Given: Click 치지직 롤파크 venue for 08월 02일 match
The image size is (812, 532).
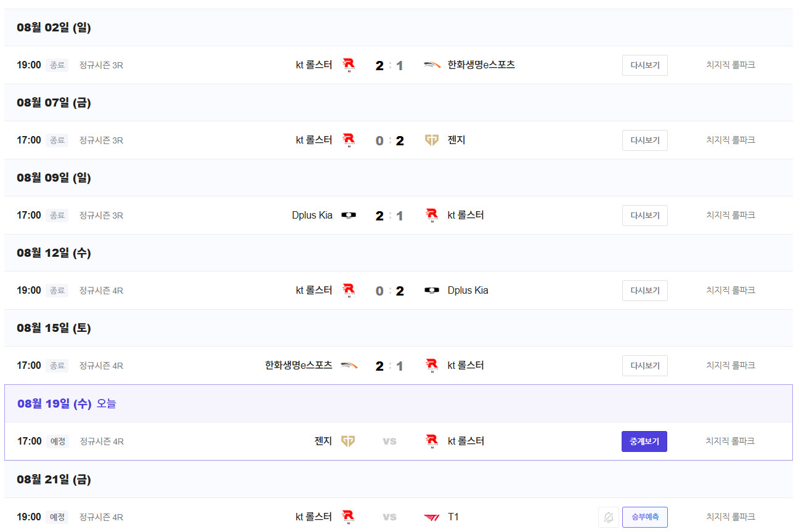Looking at the screenshot, I should click(731, 65).
